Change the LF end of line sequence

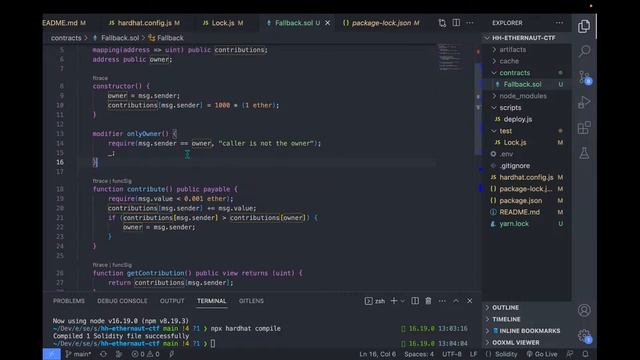pyautogui.click(x=473, y=354)
